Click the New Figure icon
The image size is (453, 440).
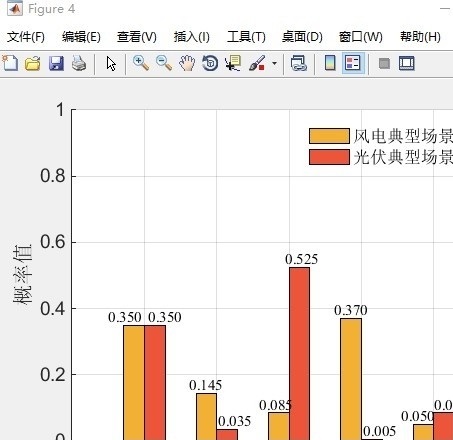(10, 63)
